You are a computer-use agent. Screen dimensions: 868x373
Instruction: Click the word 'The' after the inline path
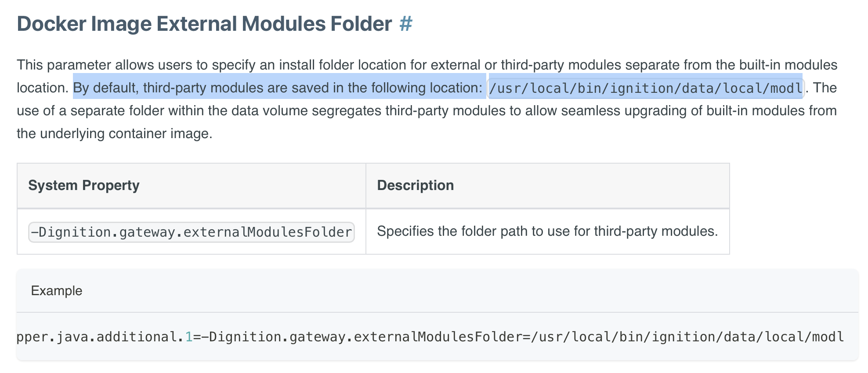[x=825, y=88]
